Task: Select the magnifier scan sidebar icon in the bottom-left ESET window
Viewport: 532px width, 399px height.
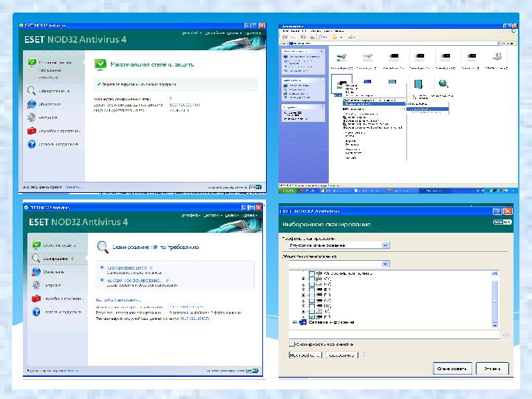Action: pos(36,258)
